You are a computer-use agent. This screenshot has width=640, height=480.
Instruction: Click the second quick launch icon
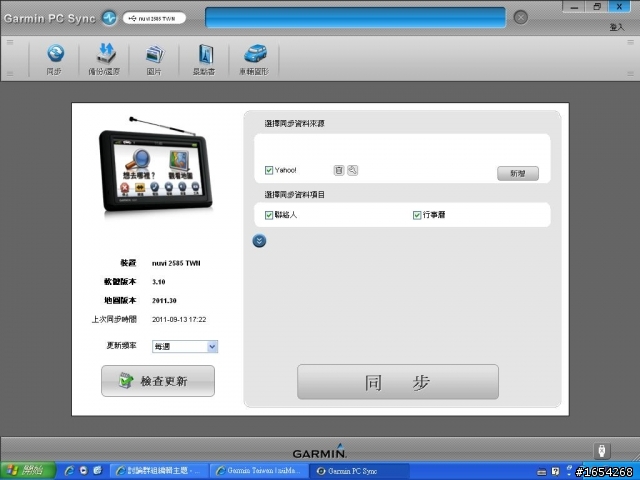click(x=84, y=471)
